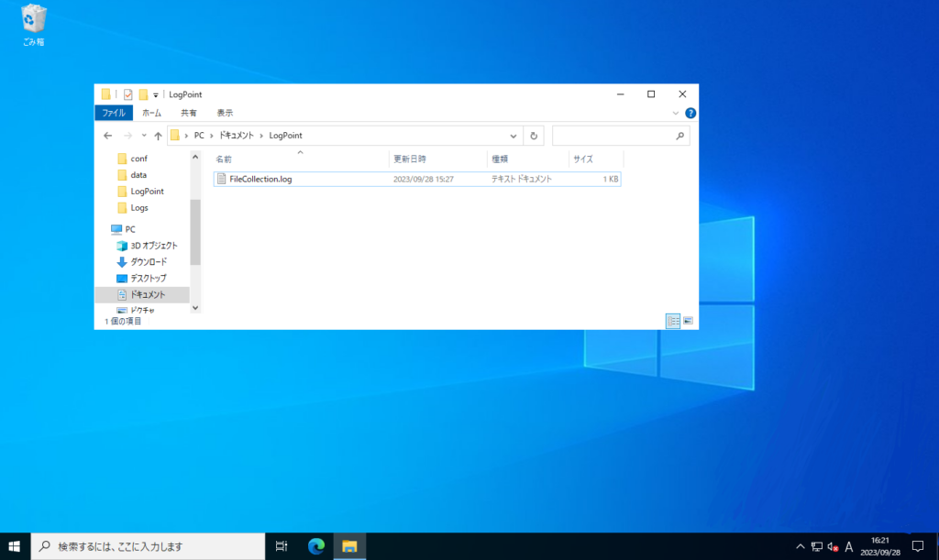Click the taskbar search box
Viewport: 939px width, 560px height.
click(x=148, y=546)
